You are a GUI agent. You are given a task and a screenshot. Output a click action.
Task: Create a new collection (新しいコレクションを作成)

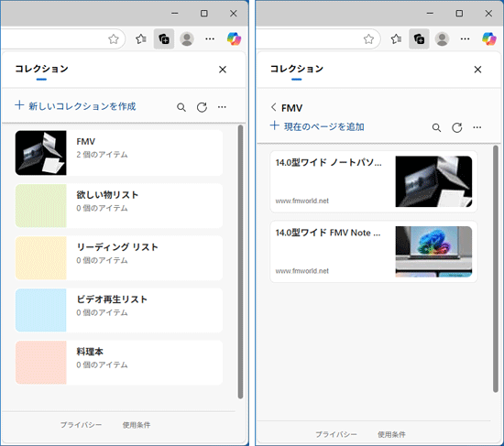pos(75,105)
